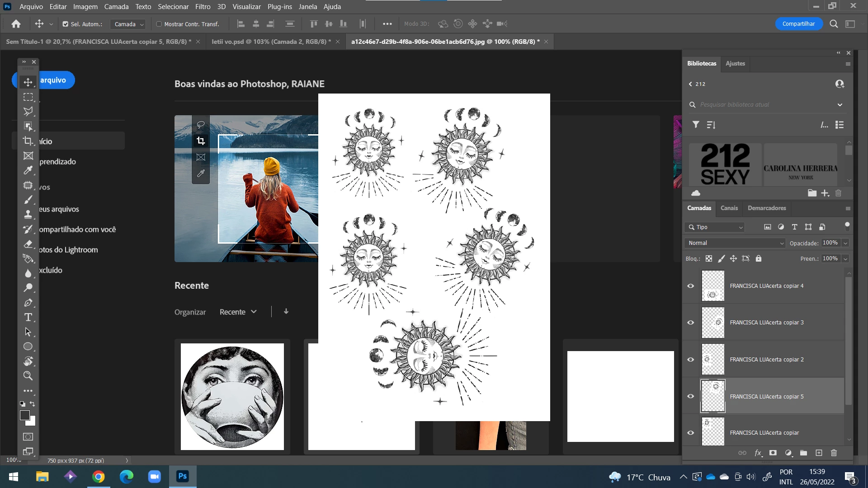Select the Crop tool in toolbox
The height and width of the screenshot is (488, 868).
(x=28, y=141)
